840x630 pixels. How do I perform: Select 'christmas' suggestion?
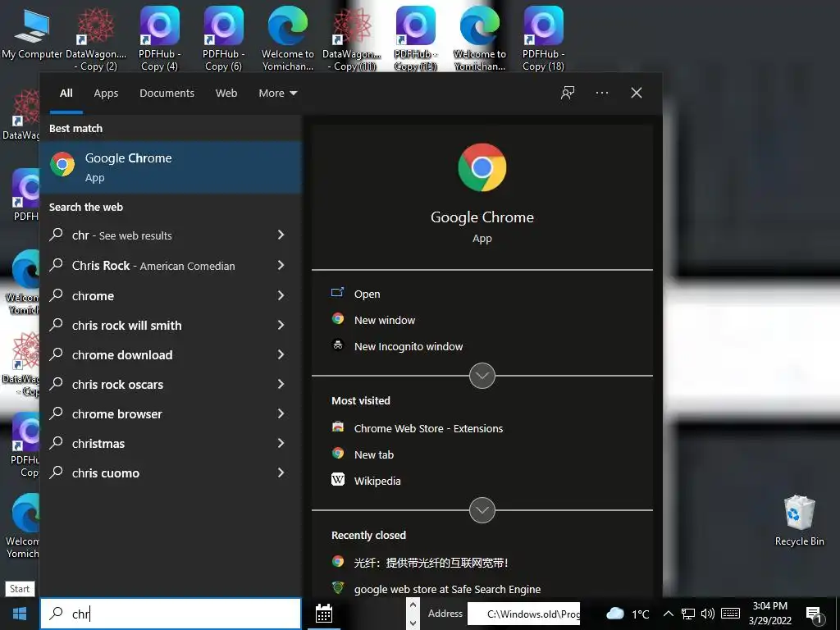pyautogui.click(x=98, y=443)
